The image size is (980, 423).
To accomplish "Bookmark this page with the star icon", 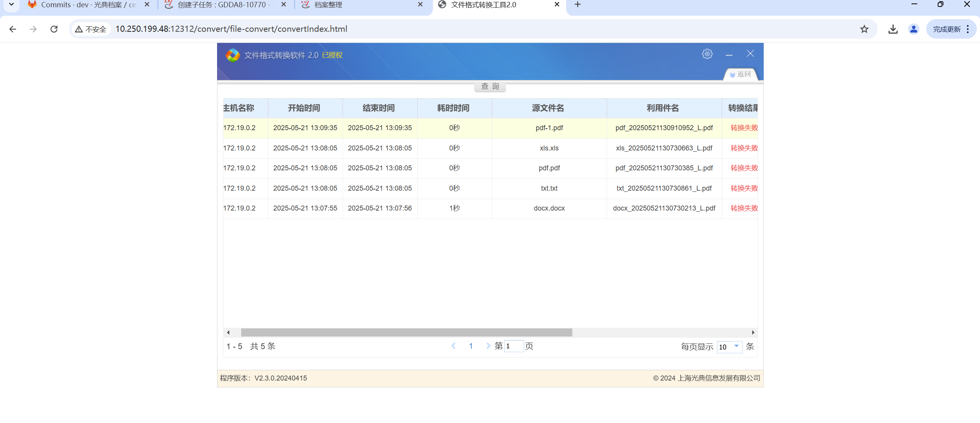I will point(864,29).
